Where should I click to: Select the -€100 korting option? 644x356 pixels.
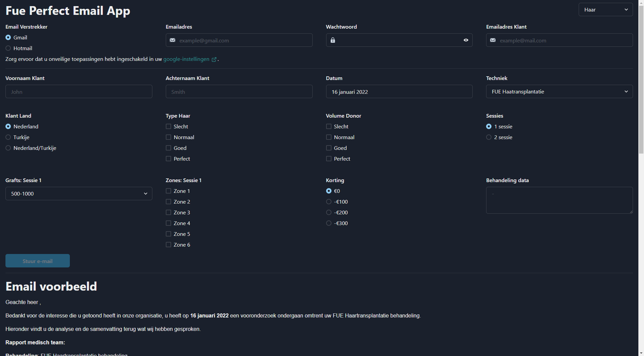point(328,201)
